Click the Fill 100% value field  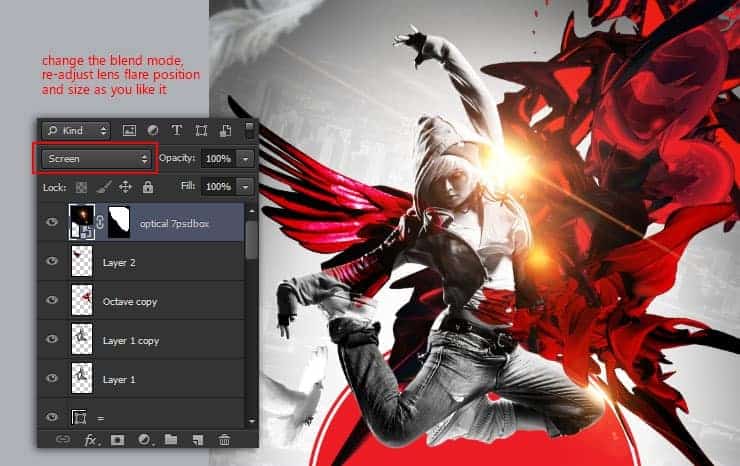[219, 186]
